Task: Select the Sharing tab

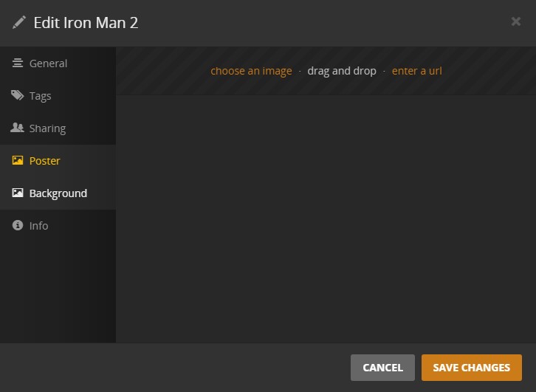Action: pyautogui.click(x=58, y=128)
